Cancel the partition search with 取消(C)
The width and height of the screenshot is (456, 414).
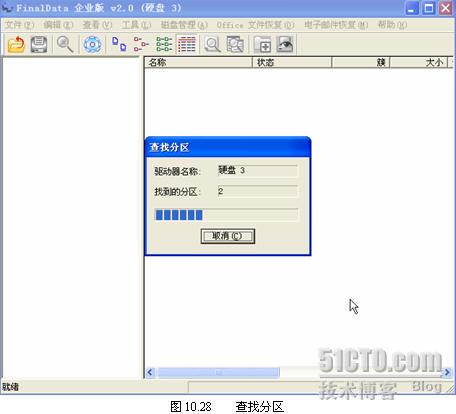[228, 236]
